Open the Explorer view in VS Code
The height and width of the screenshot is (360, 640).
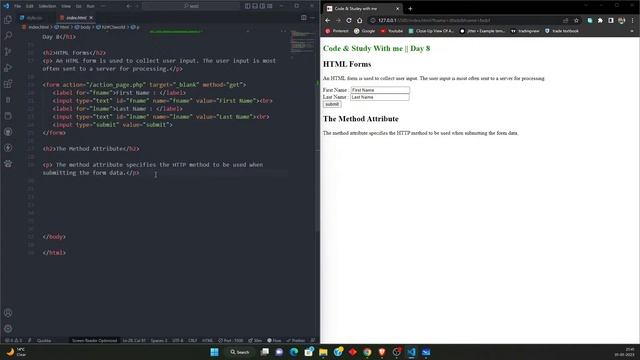click(8, 20)
